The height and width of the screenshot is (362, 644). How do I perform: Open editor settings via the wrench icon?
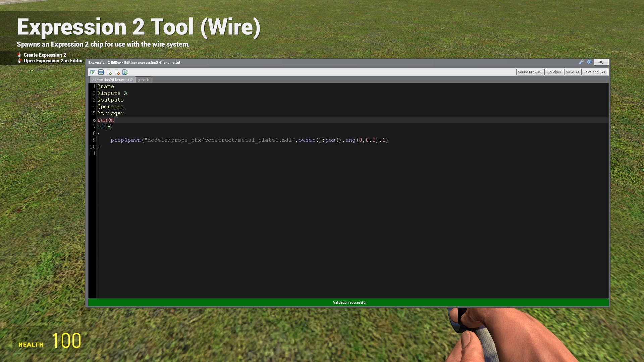click(581, 62)
